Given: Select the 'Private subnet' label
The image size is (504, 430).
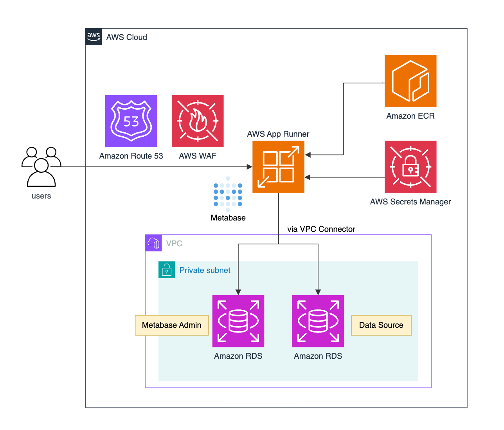Looking at the screenshot, I should click(205, 270).
